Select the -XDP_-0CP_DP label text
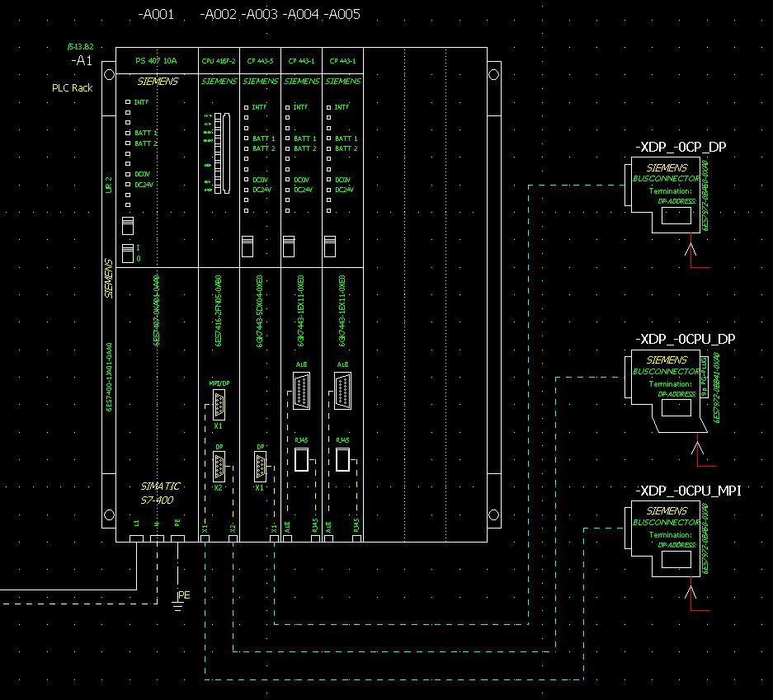The image size is (773, 700). (681, 147)
